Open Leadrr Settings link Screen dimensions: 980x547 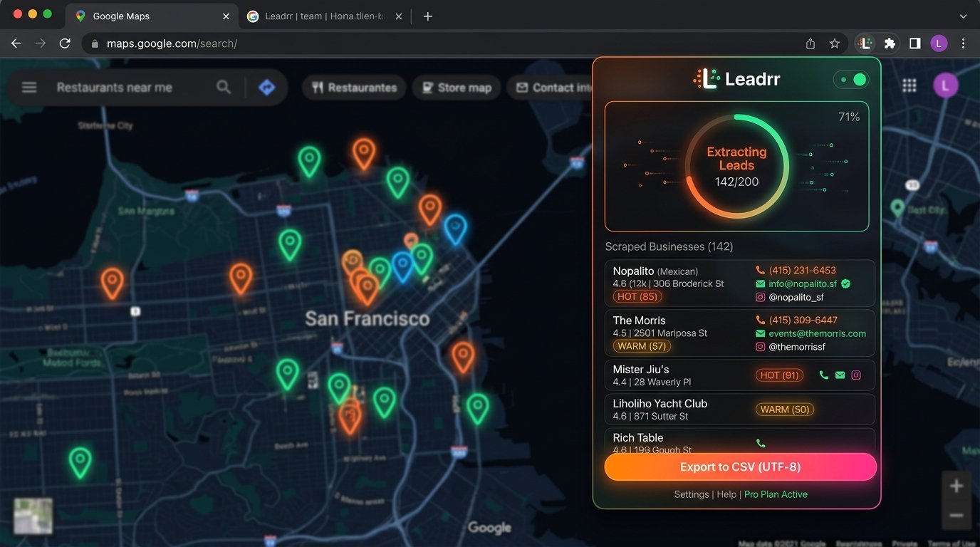[692, 494]
